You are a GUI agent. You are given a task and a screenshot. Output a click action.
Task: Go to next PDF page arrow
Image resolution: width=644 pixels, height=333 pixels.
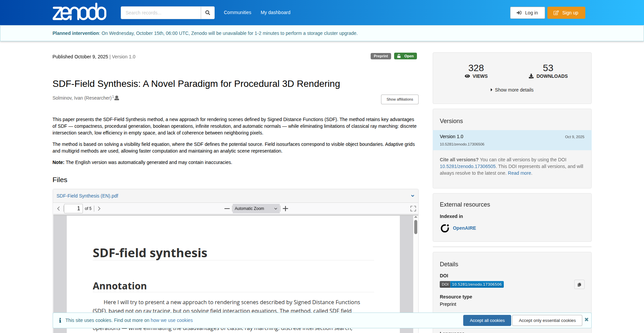click(99, 209)
